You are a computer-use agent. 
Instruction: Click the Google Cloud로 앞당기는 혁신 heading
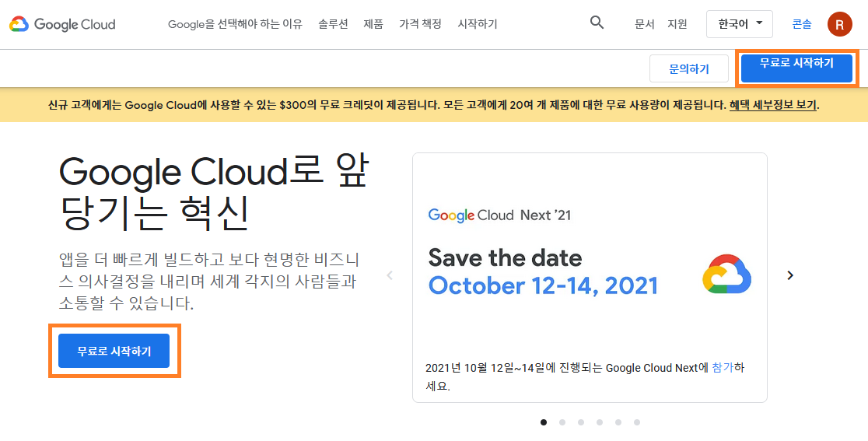click(214, 194)
